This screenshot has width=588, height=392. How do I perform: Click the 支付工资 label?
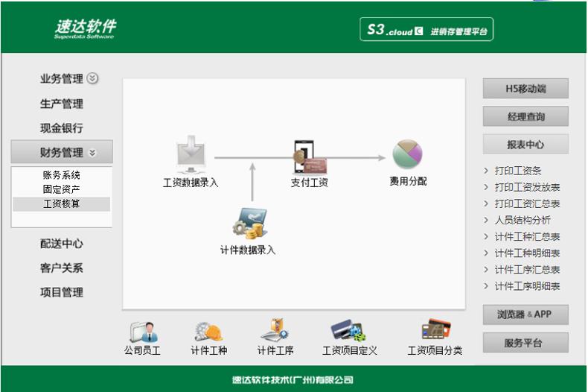point(310,183)
